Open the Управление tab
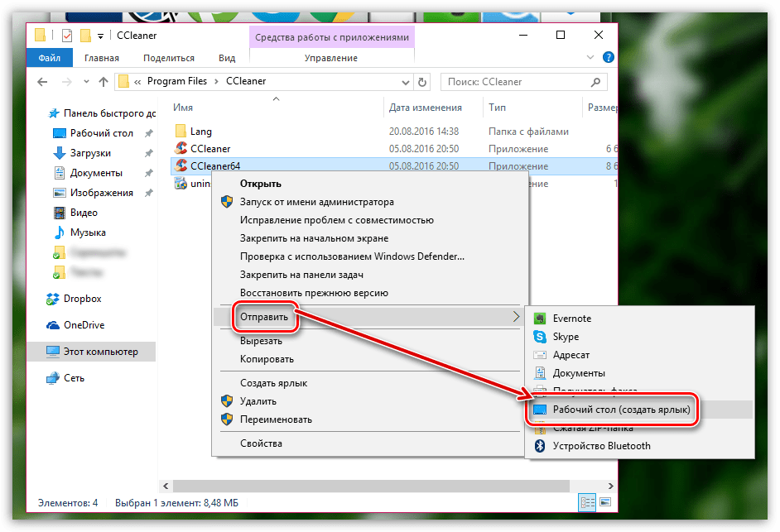 pyautogui.click(x=331, y=58)
